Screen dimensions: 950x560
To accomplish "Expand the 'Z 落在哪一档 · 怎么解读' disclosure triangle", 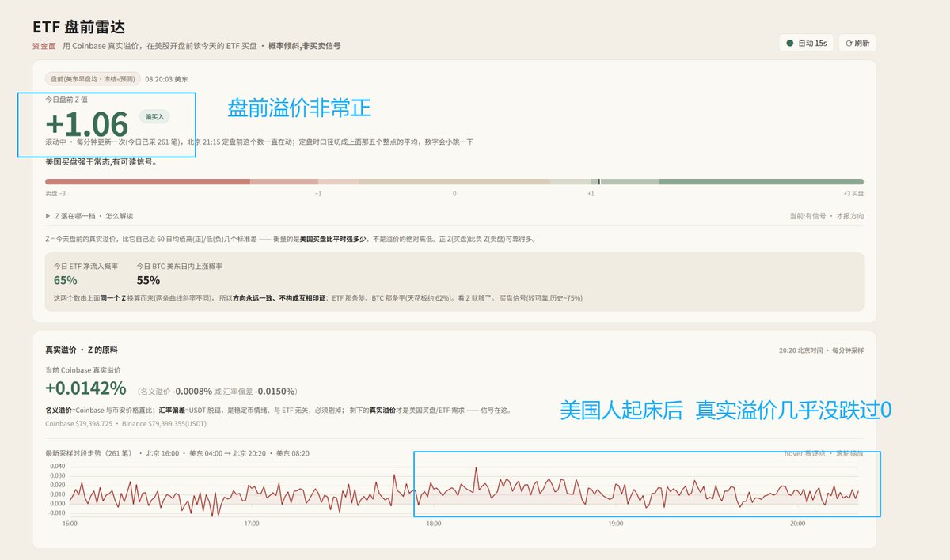I will [48, 216].
